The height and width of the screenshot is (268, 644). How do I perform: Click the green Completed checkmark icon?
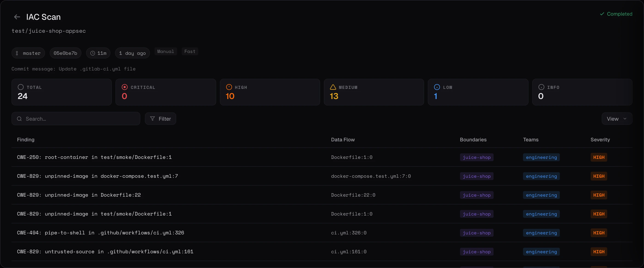click(602, 14)
